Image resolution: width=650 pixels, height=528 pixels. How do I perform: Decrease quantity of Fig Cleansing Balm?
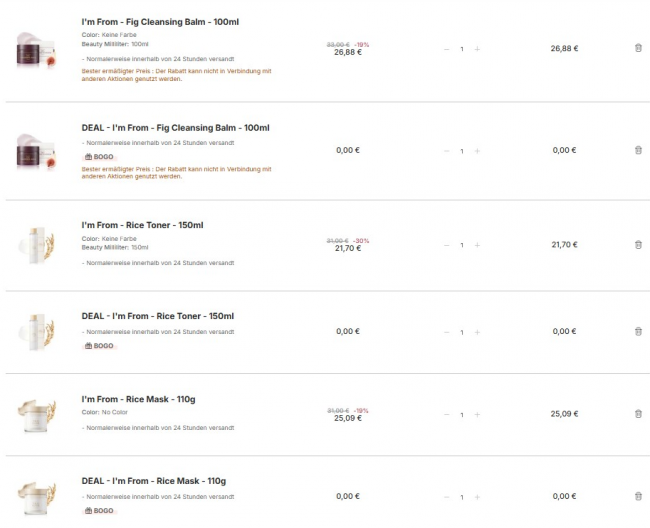click(x=446, y=49)
